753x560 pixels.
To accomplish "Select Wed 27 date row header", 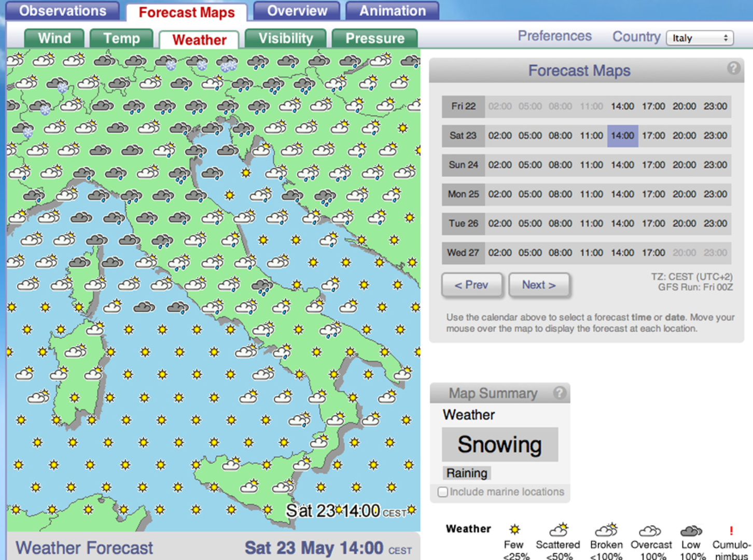I will click(463, 253).
